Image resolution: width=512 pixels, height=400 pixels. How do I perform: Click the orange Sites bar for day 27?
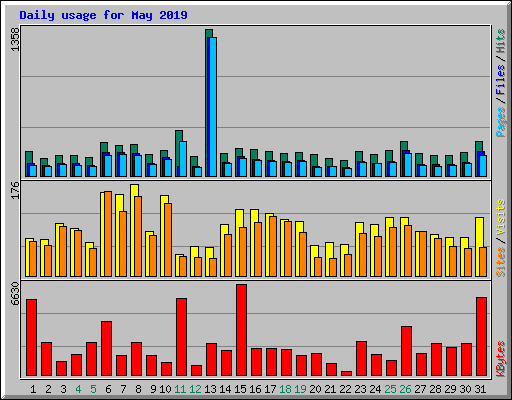pyautogui.click(x=423, y=254)
